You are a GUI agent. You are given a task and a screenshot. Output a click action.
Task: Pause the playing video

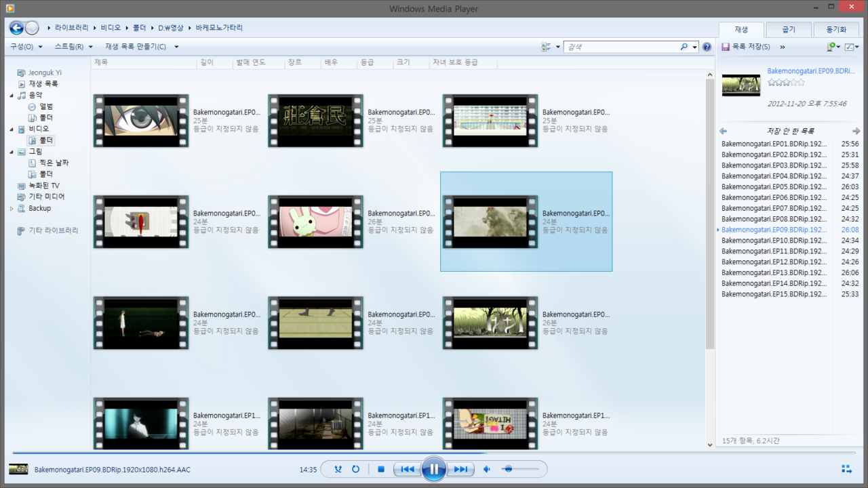pos(434,469)
